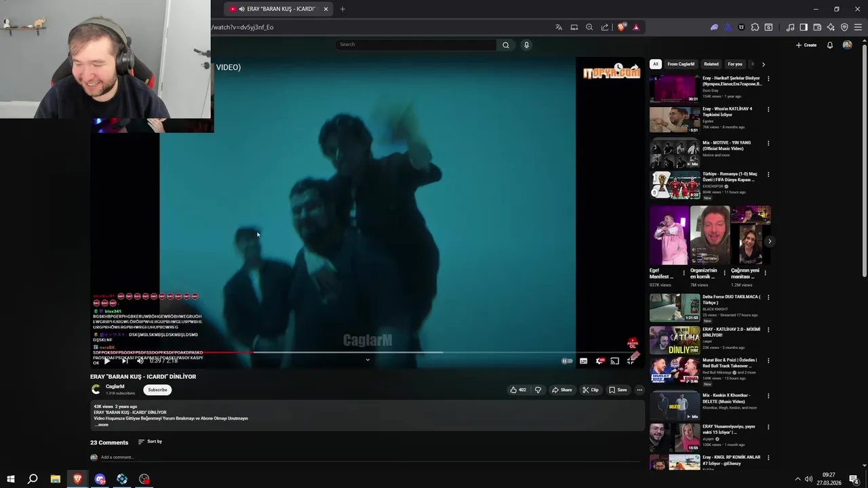
Task: Open the CaglarM channel name link
Action: tap(115, 386)
